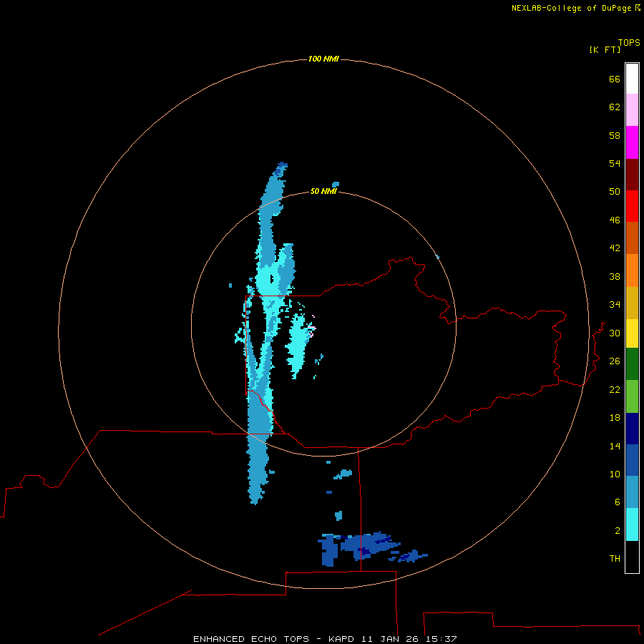The image size is (644, 644).
Task: Click the dark green 26 kft swatch
Action: (x=632, y=364)
